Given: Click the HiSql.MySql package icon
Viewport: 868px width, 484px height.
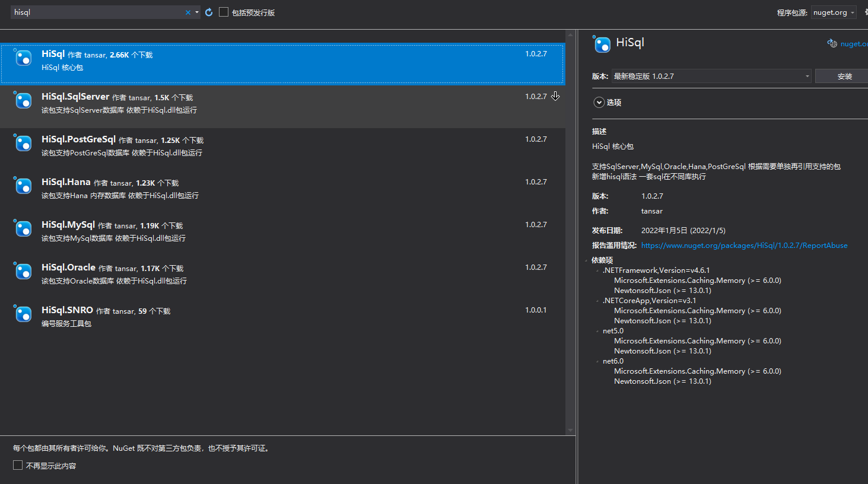Looking at the screenshot, I should point(23,229).
